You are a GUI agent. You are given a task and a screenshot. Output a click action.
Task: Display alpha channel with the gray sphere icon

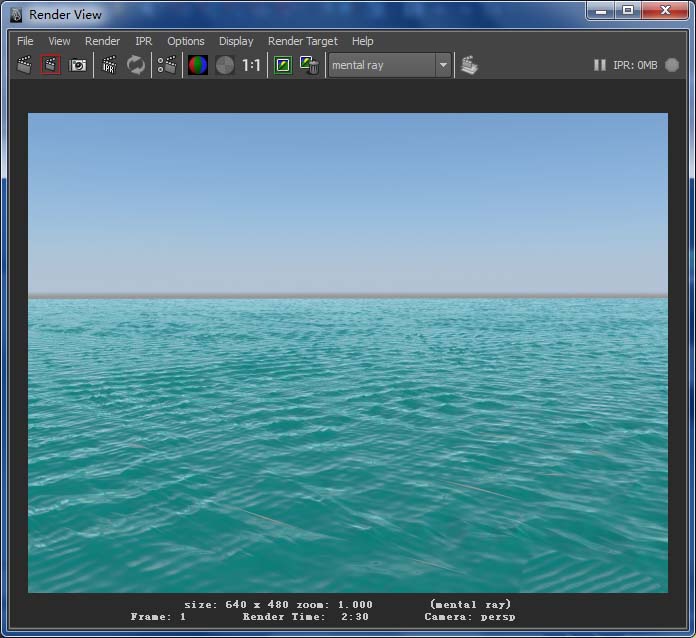click(225, 65)
